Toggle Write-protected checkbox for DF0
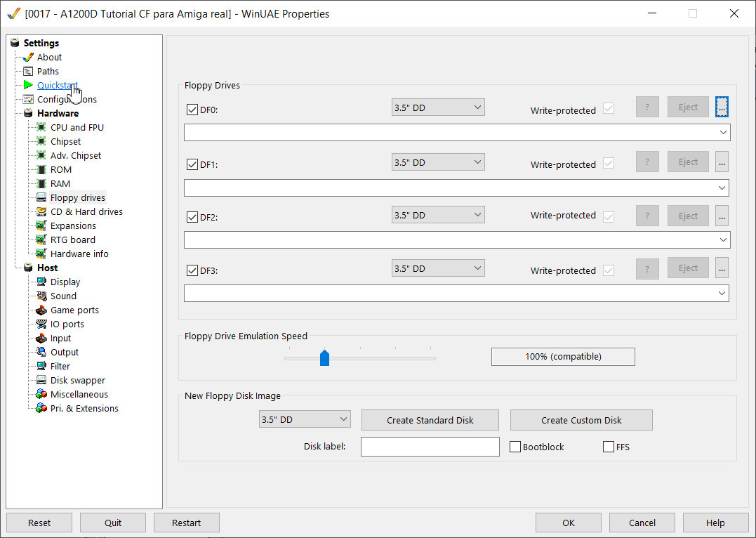Image resolution: width=756 pixels, height=538 pixels. (x=609, y=109)
